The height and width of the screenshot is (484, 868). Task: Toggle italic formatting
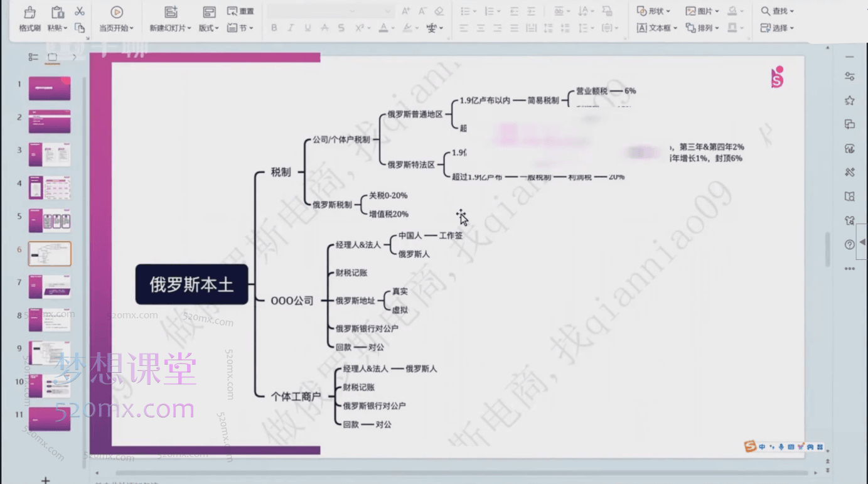(291, 28)
